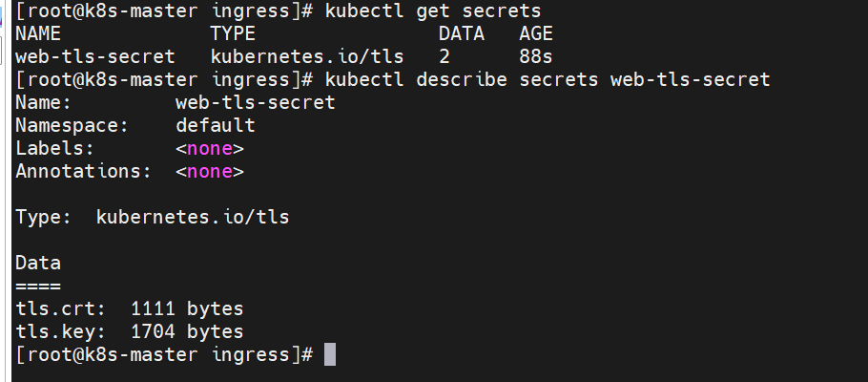
Task: Click the 'tls.key: 1704 bytes' line
Action: [130, 331]
